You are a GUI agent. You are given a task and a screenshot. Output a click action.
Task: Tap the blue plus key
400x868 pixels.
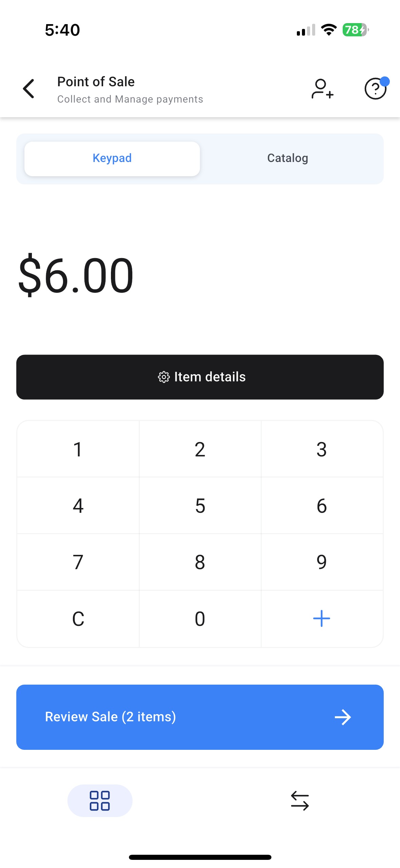click(322, 618)
